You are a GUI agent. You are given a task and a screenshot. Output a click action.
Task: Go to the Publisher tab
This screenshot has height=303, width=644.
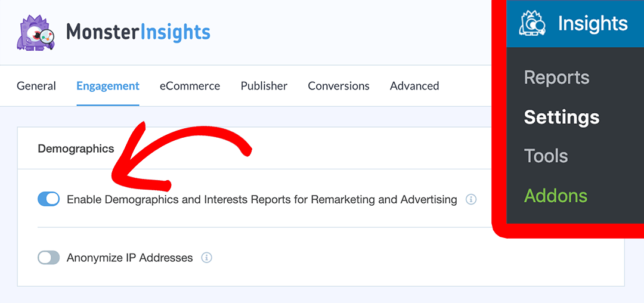tap(264, 86)
